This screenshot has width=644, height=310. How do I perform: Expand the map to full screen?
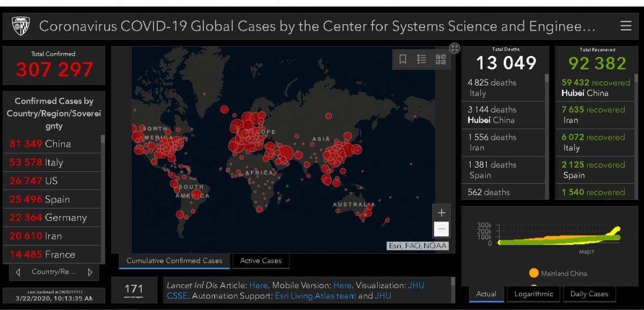[455, 48]
